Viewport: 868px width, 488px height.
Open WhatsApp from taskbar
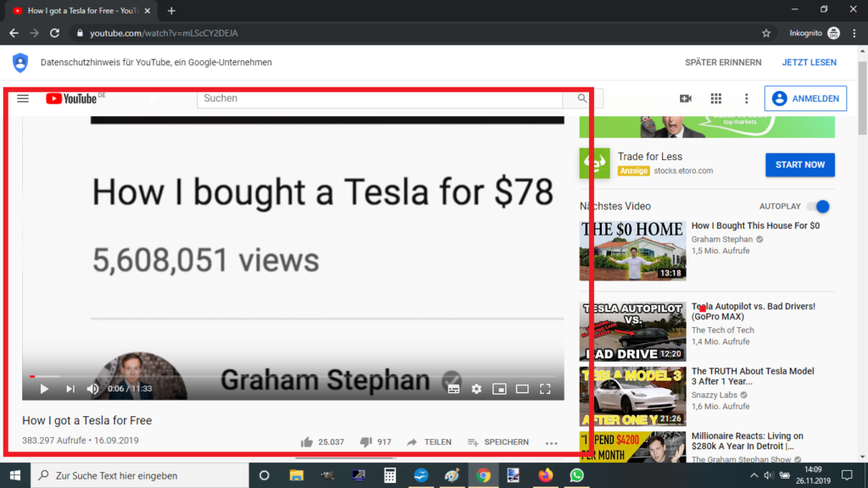(x=576, y=475)
